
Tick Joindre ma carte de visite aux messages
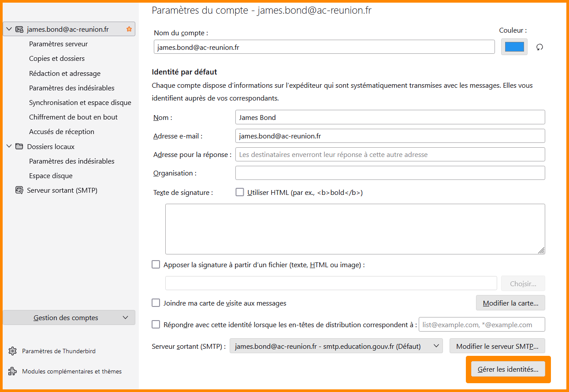point(156,303)
